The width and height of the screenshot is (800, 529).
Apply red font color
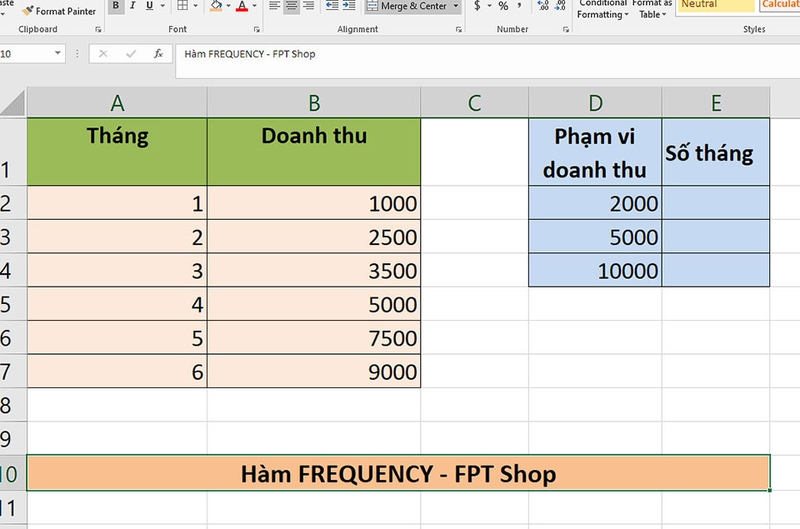[242, 6]
